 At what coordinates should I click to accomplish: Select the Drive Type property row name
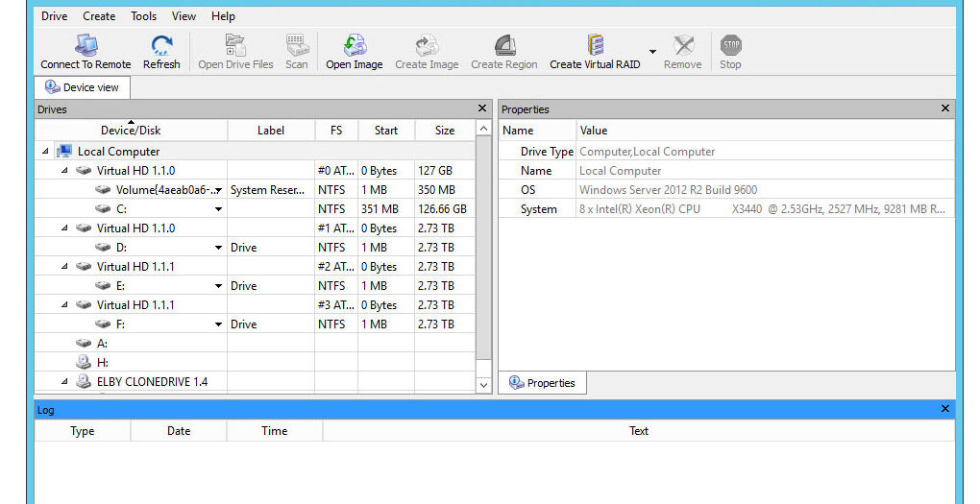[547, 152]
